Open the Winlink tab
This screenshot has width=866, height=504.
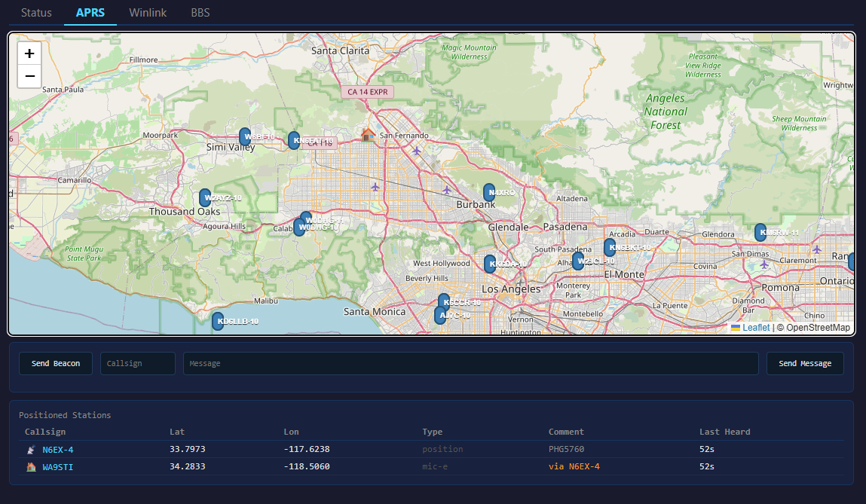pyautogui.click(x=148, y=12)
